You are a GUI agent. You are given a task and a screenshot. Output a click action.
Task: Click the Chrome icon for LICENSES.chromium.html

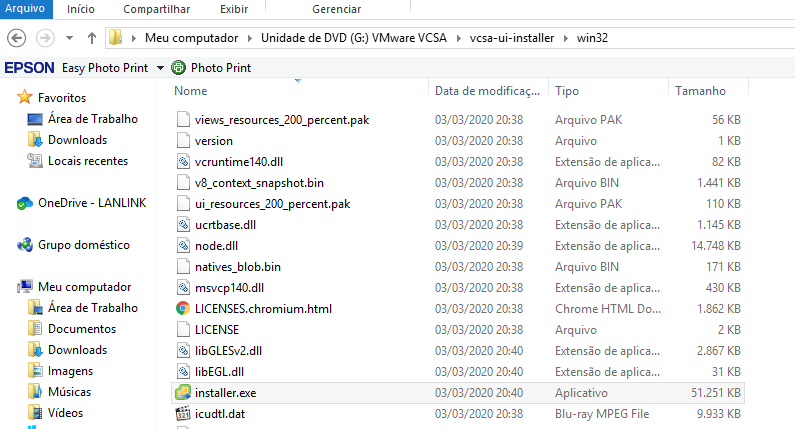pos(182,308)
